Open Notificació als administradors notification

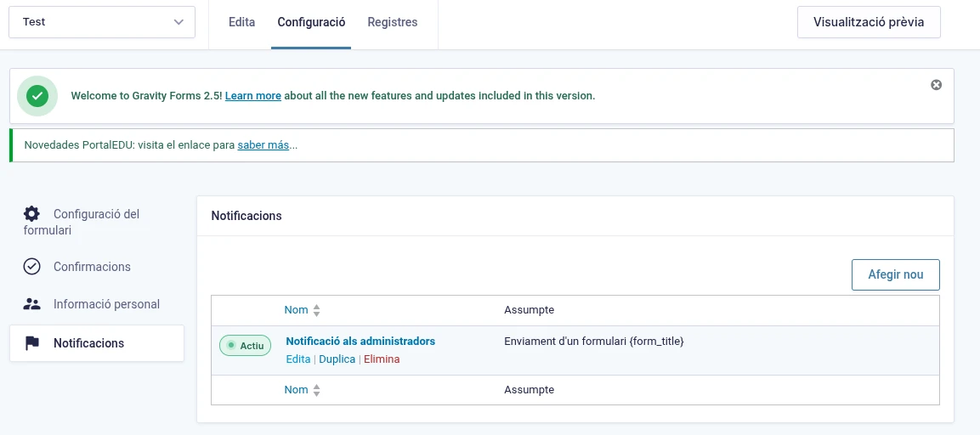click(360, 341)
